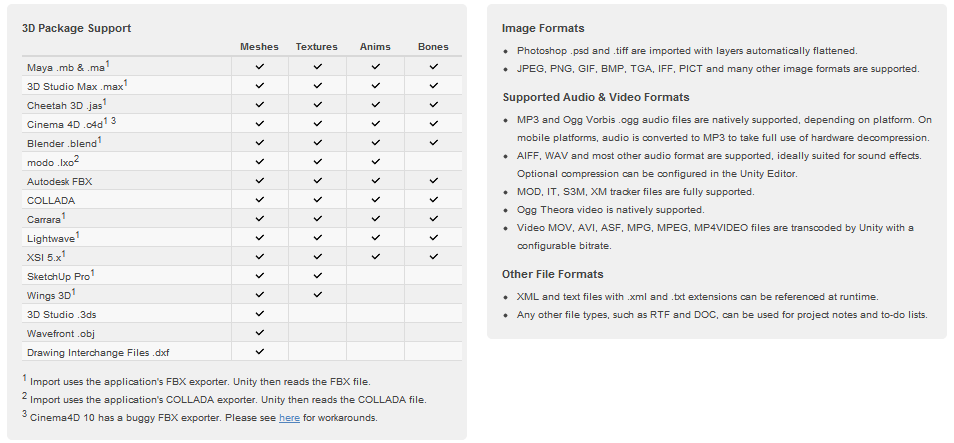Click the Anims checkmark for 3D Studio Max .max
Viewport: 954px width, 443px height.
(375, 86)
